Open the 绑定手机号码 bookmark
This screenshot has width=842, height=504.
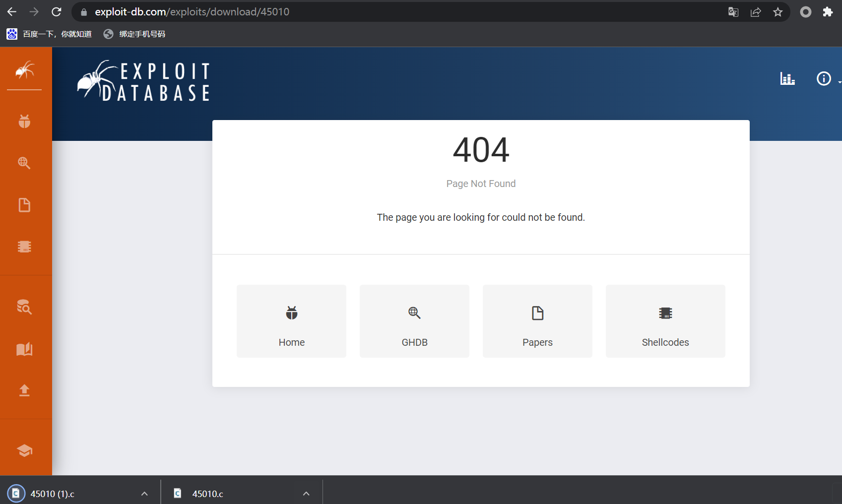click(134, 34)
